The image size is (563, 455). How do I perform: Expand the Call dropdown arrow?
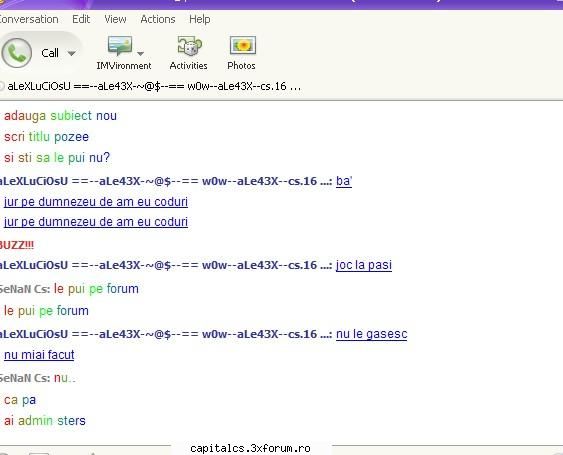pyautogui.click(x=72, y=54)
